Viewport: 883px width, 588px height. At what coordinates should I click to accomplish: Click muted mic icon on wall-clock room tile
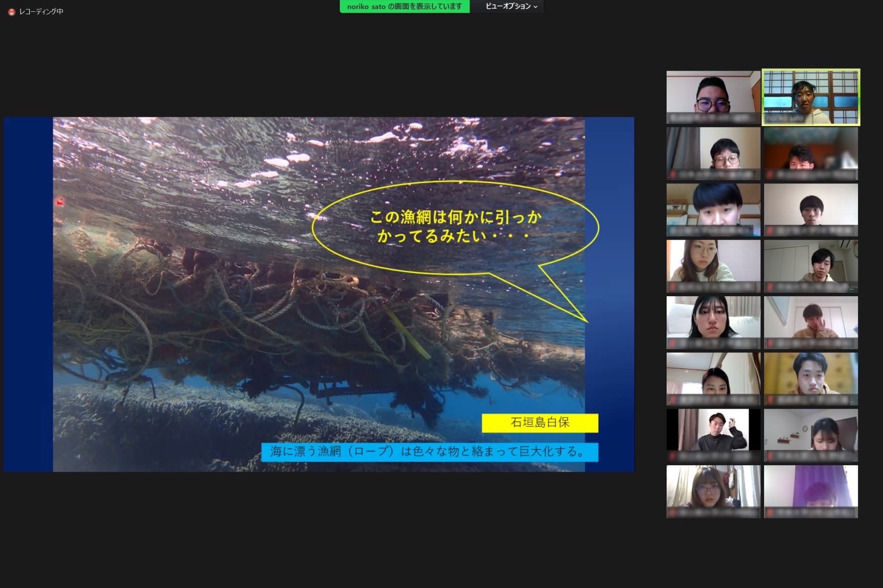[x=770, y=457]
